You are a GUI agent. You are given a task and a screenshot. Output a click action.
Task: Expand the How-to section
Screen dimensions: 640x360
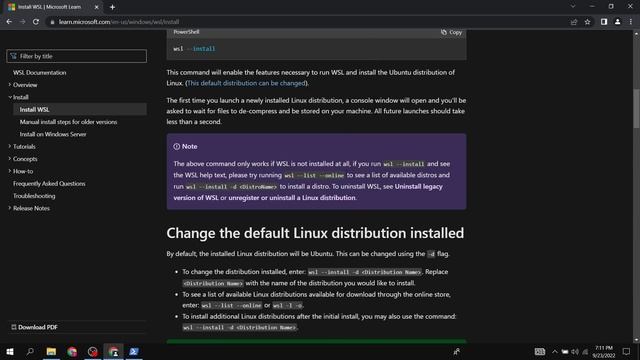click(23, 171)
